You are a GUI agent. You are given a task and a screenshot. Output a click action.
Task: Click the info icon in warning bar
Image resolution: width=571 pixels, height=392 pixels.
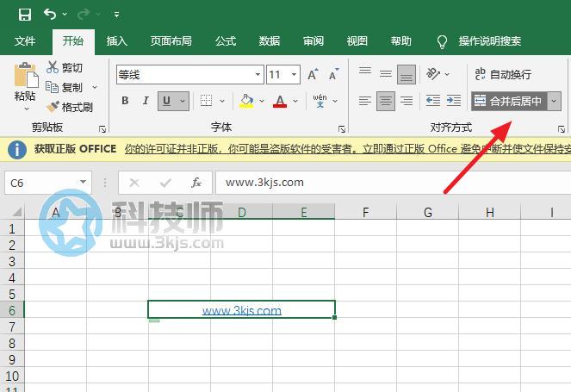pyautogui.click(x=16, y=149)
